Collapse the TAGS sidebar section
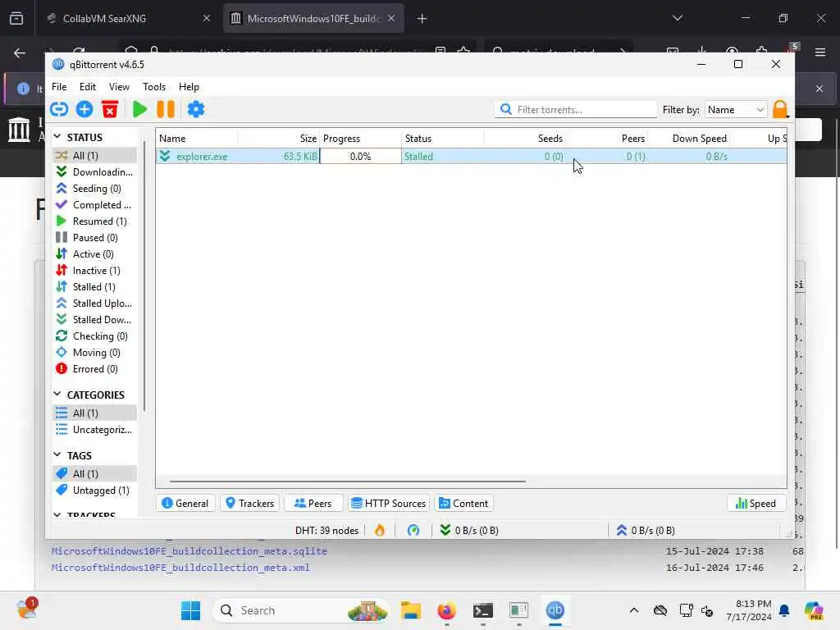The image size is (840, 630). point(57,454)
